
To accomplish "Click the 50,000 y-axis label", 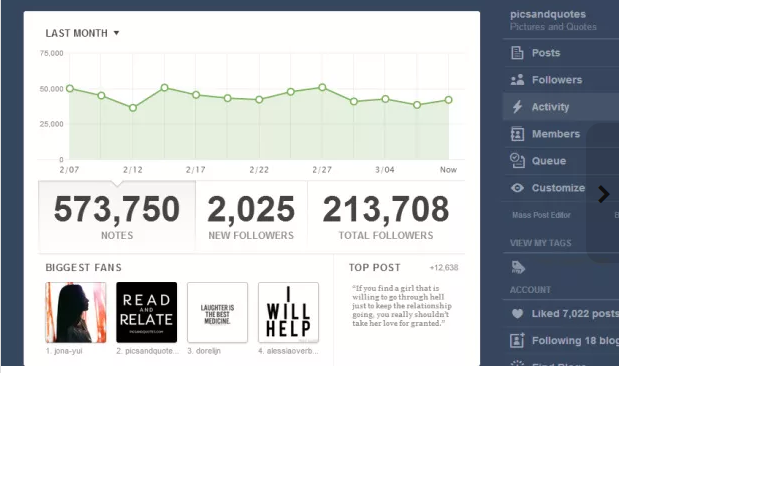I will [x=51, y=89].
